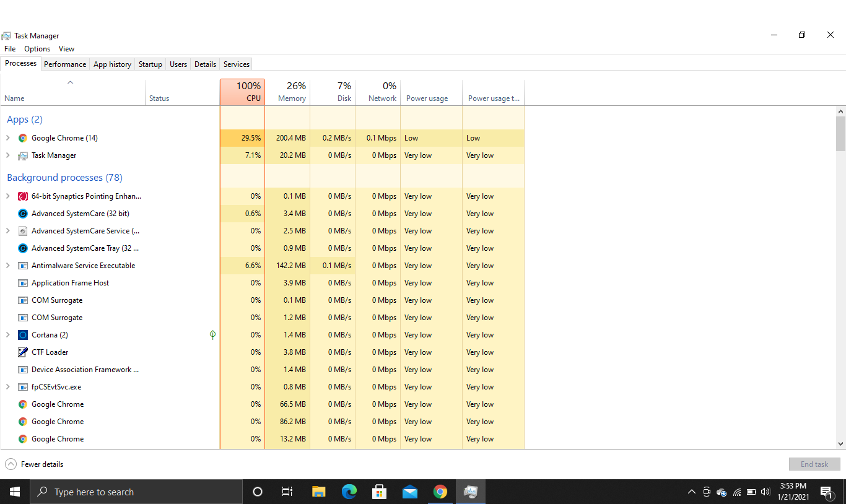
Task: Expand 64-bit Synaptics Pointing Enhance row
Action: coord(8,196)
